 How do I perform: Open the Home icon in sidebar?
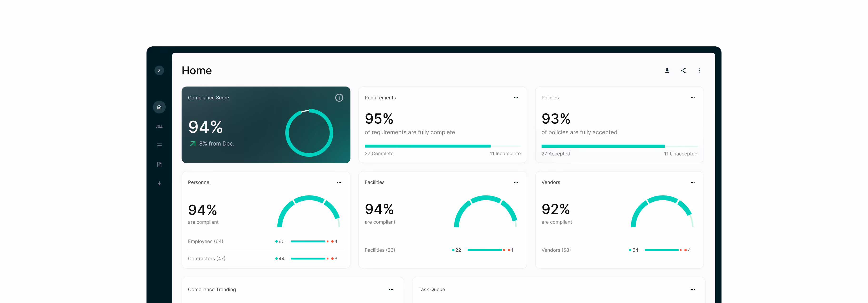pyautogui.click(x=159, y=107)
